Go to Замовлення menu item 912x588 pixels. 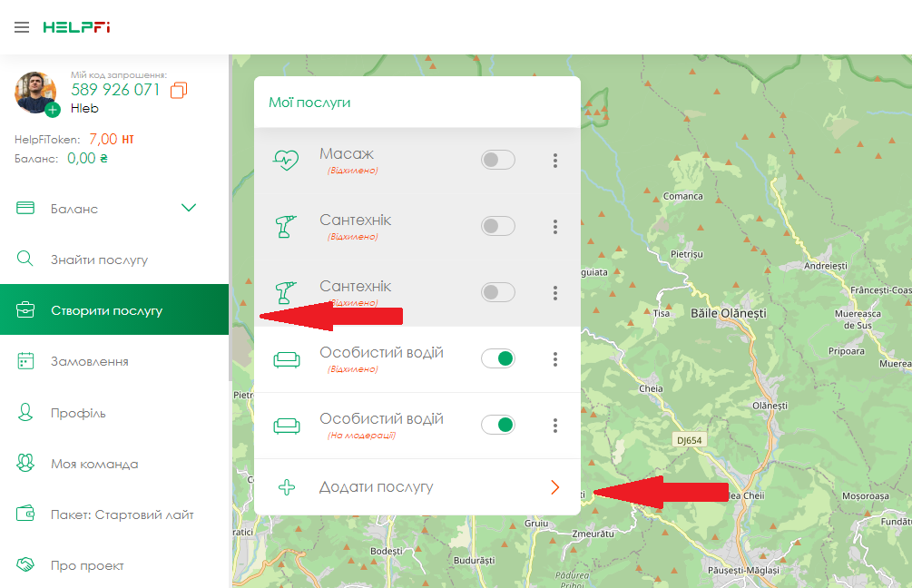89,362
